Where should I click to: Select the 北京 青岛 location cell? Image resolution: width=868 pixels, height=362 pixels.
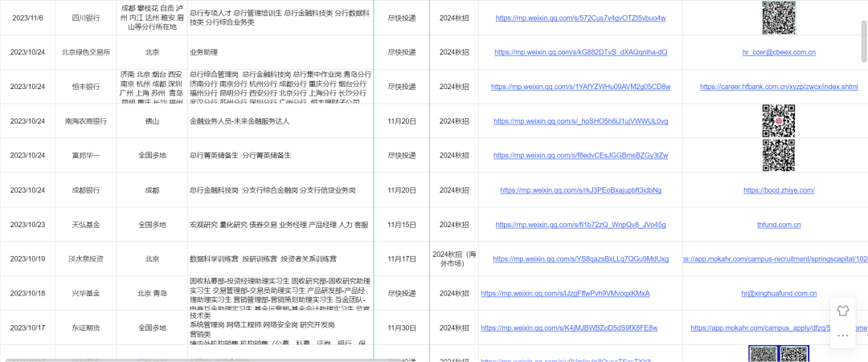(x=152, y=294)
